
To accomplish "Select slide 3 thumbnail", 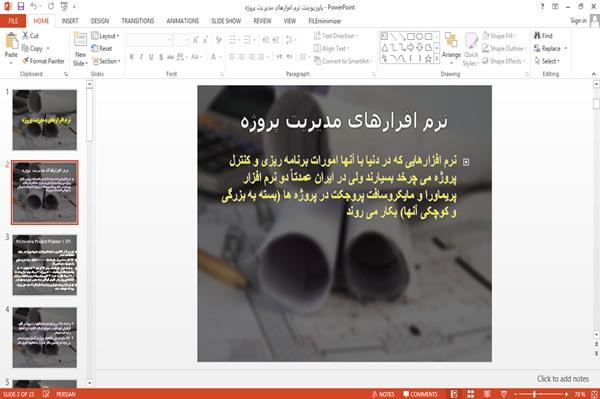I will pyautogui.click(x=45, y=265).
